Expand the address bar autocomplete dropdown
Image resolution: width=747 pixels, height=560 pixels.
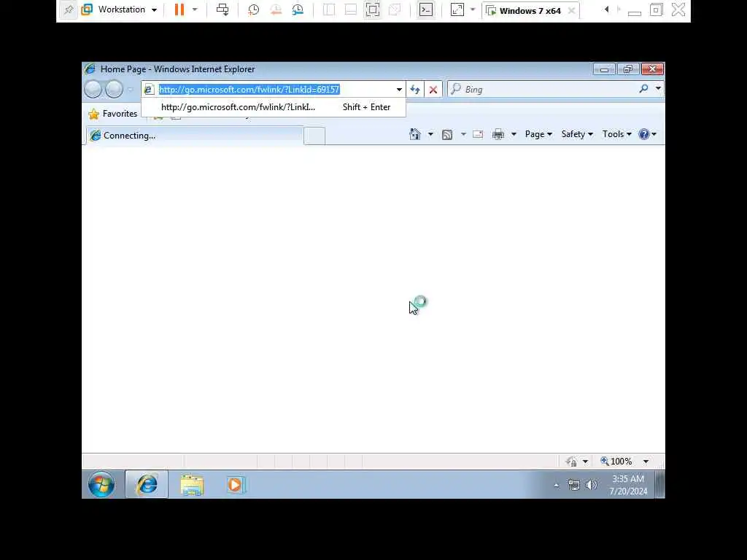point(399,90)
